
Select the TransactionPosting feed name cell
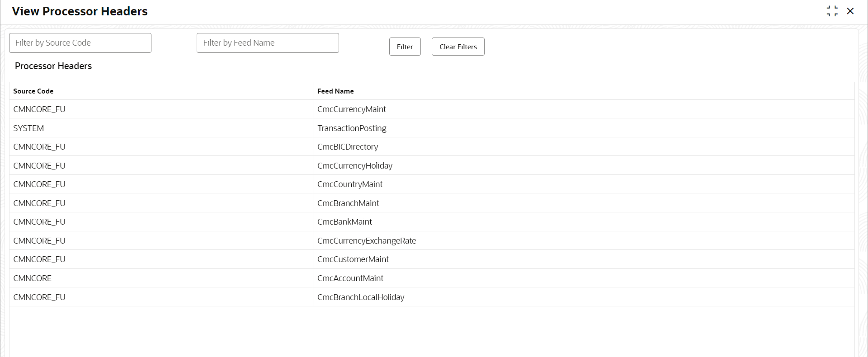coord(584,128)
